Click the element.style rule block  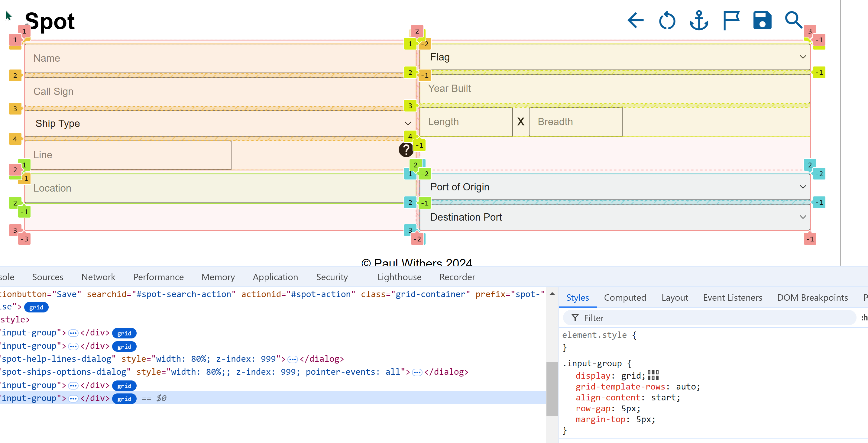714,341
